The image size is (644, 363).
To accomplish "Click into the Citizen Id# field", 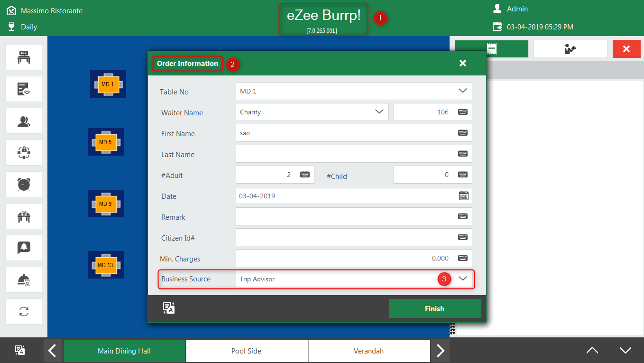I will [354, 237].
